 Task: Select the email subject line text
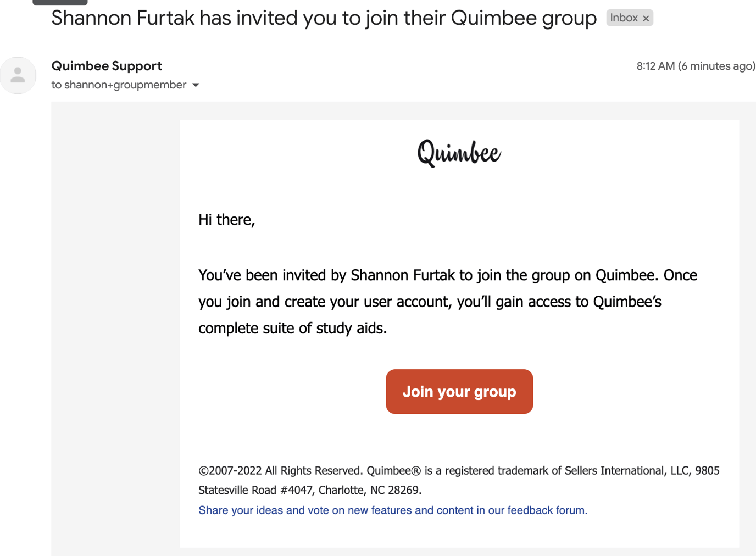click(323, 18)
